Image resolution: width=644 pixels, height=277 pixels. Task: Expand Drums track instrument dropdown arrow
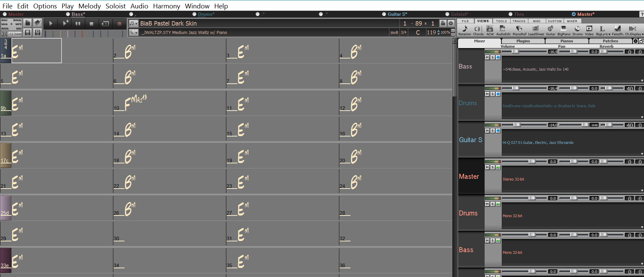pyautogui.click(x=642, y=117)
